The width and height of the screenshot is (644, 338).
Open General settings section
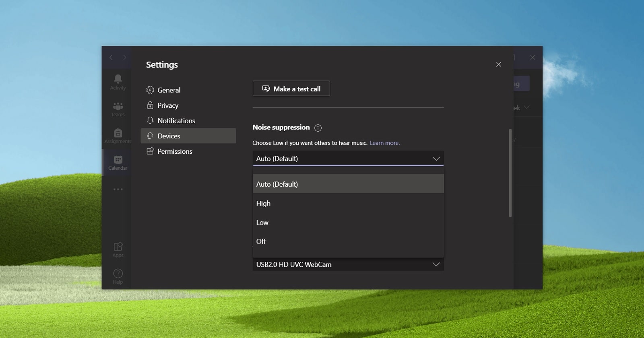[x=188, y=90]
